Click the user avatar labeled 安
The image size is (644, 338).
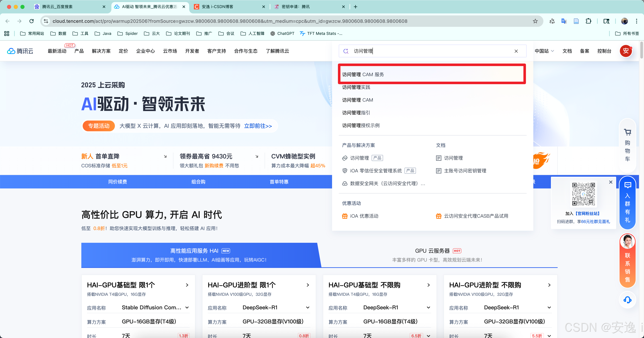[626, 51]
